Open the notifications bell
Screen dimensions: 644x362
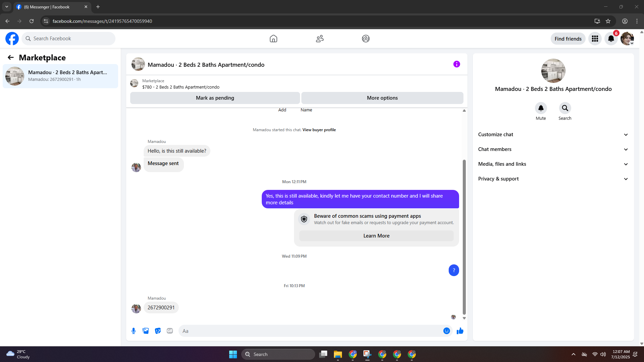click(611, 39)
